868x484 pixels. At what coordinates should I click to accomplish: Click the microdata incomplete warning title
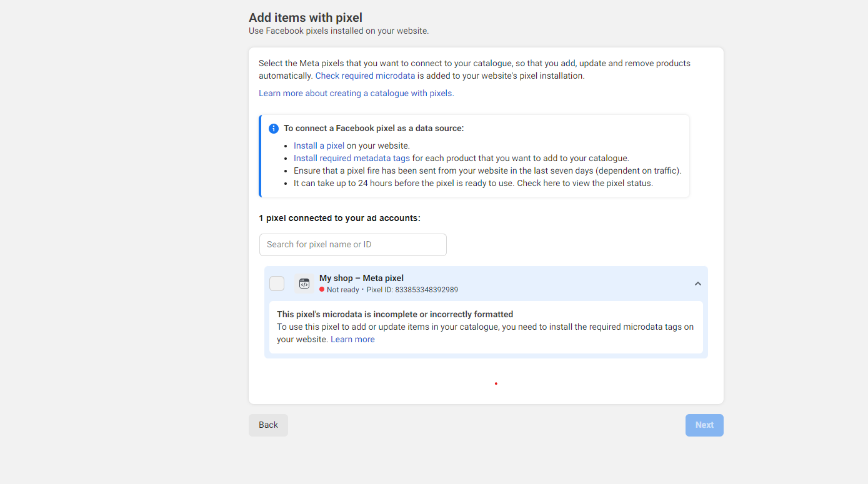[395, 315]
